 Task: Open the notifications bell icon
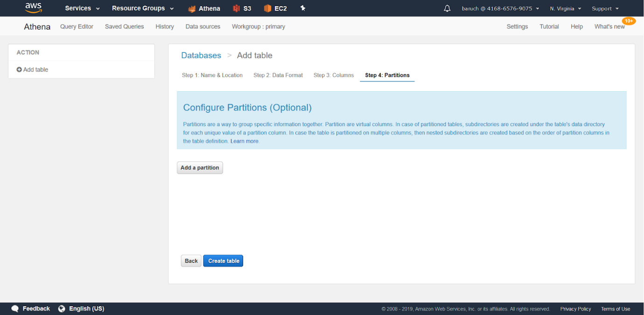coord(447,8)
